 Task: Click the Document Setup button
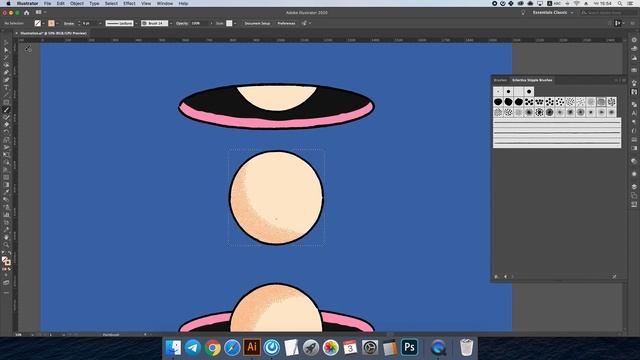[257, 23]
